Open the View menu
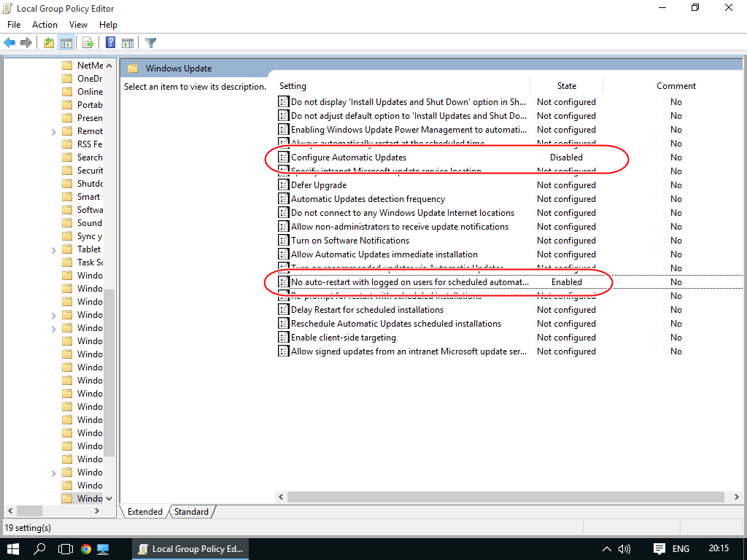 pos(78,25)
